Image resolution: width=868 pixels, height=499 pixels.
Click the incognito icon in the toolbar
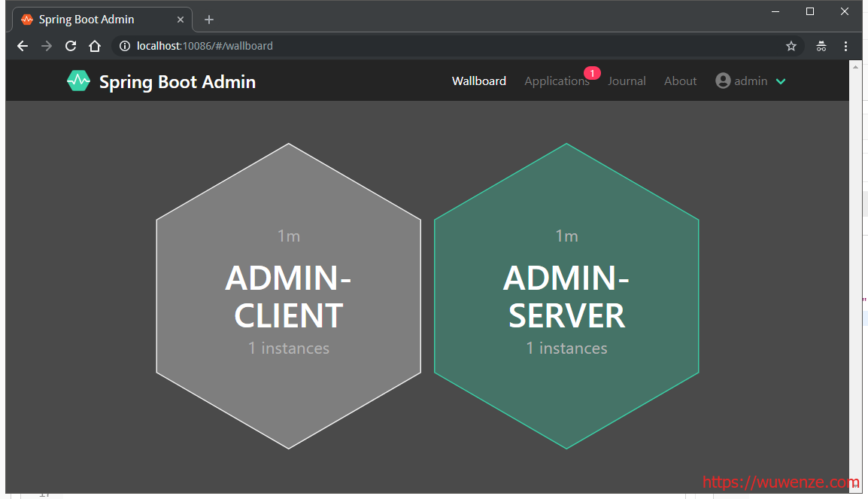click(821, 46)
